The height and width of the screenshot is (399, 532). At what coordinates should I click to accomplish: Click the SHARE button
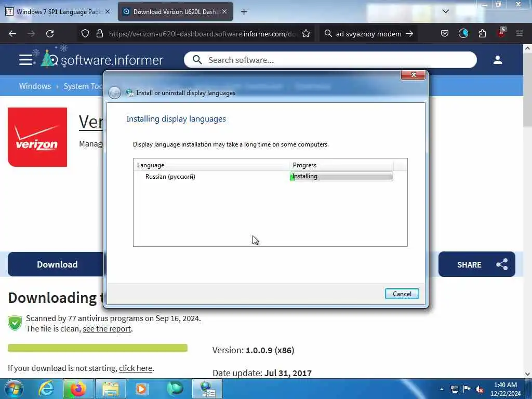[x=476, y=264]
